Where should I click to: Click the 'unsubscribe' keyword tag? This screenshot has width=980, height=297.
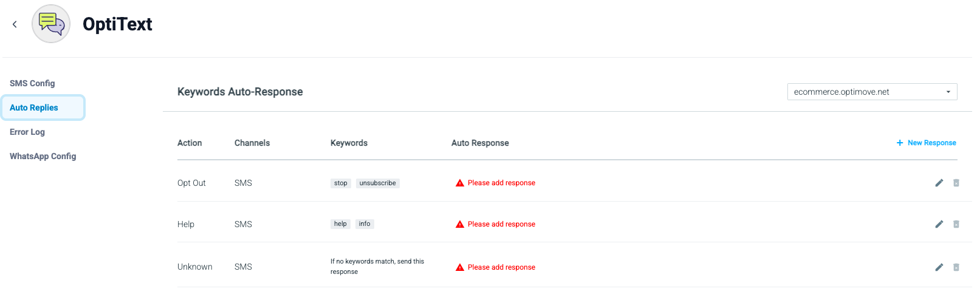378,183
